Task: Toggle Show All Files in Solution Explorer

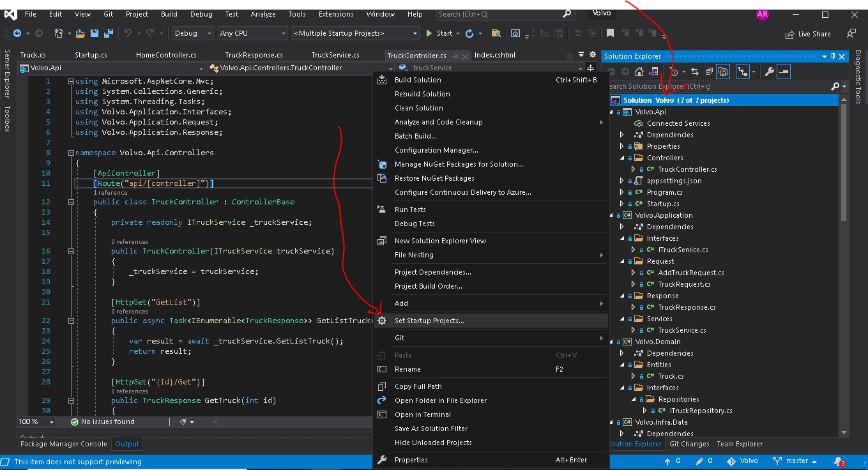Action: point(723,72)
